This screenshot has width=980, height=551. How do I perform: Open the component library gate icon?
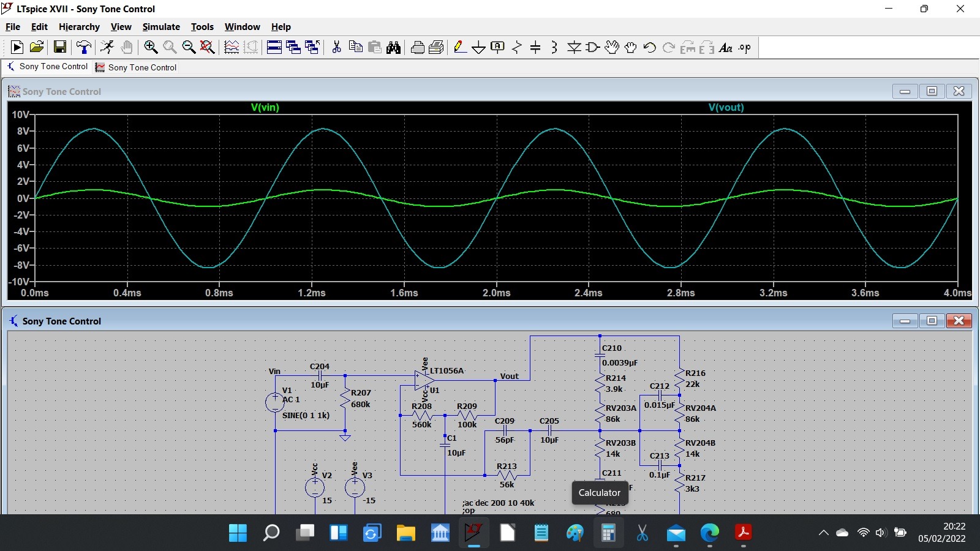(x=592, y=47)
